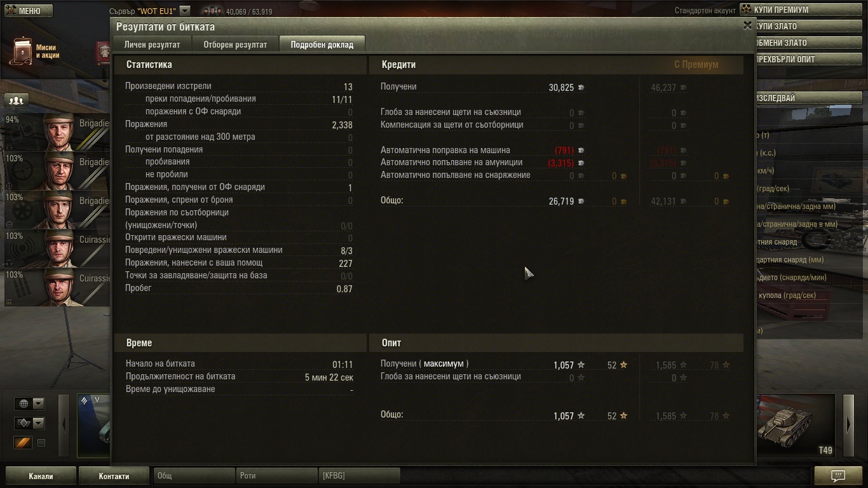This screenshot has height=488, width=868.
Task: Open the chat speech-bubble icon at bottom right
Action: 838,475
